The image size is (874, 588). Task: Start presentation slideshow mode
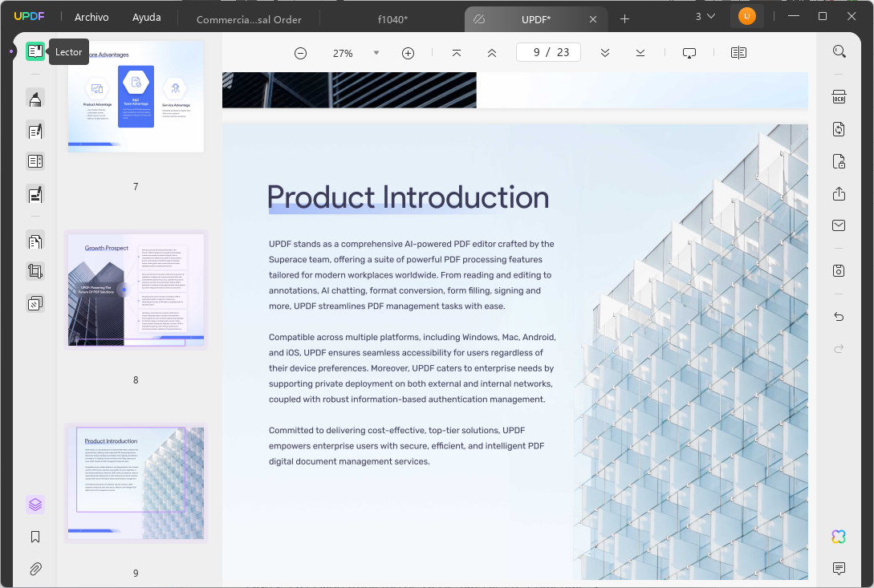[689, 52]
